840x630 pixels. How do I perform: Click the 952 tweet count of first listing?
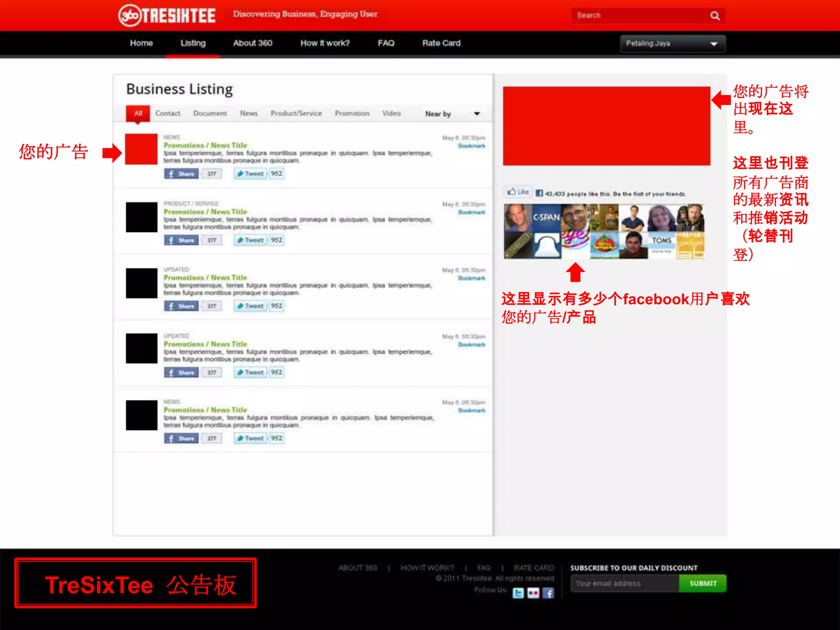276,174
